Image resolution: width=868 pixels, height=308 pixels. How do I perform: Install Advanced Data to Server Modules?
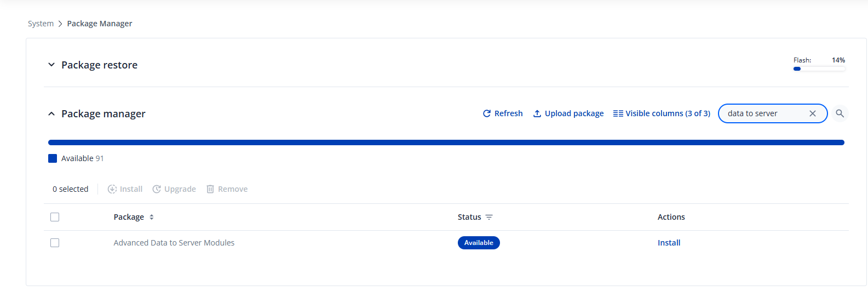tap(669, 243)
